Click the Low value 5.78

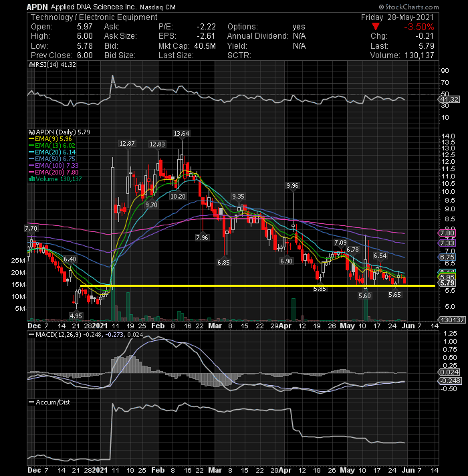coord(85,46)
